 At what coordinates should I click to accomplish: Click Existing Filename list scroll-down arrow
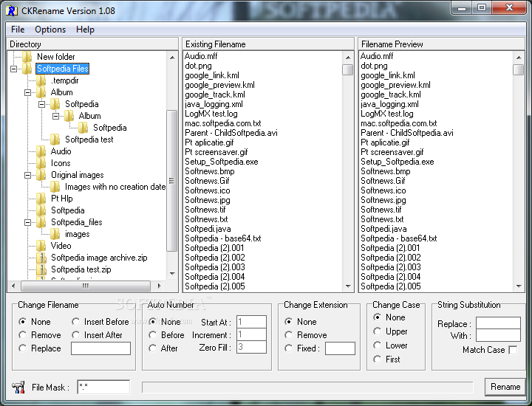point(348,286)
